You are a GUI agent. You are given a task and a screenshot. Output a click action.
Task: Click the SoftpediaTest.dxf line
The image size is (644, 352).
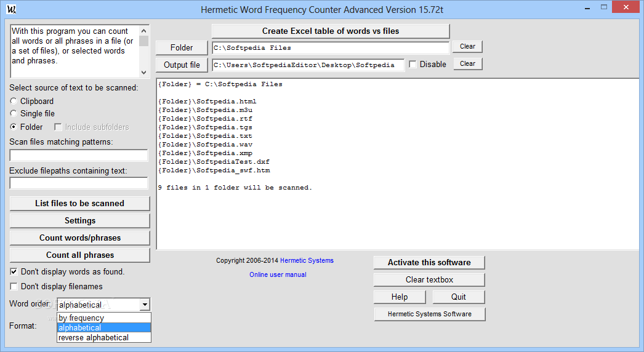click(x=214, y=162)
